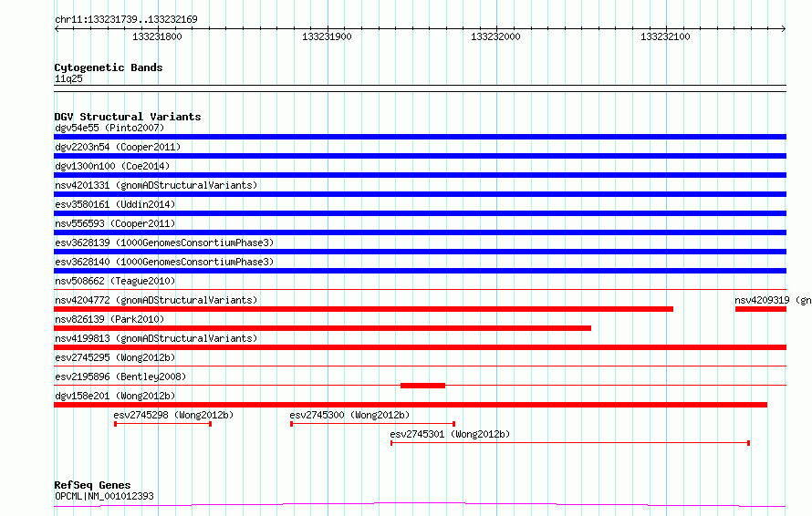Open the dgv158e201 (Wong2012b) label
Viewport: 812px width, 516px height.
115,396
